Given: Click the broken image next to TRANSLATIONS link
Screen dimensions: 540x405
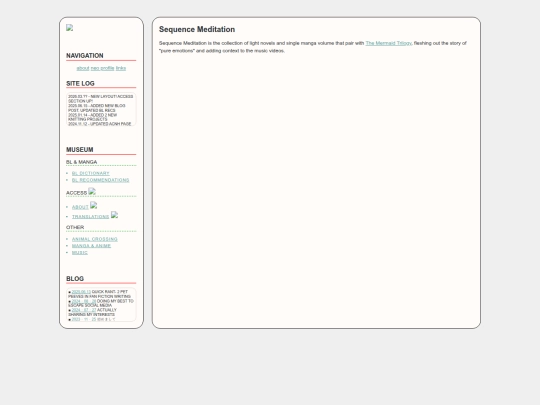Looking at the screenshot, I should coord(114,215).
